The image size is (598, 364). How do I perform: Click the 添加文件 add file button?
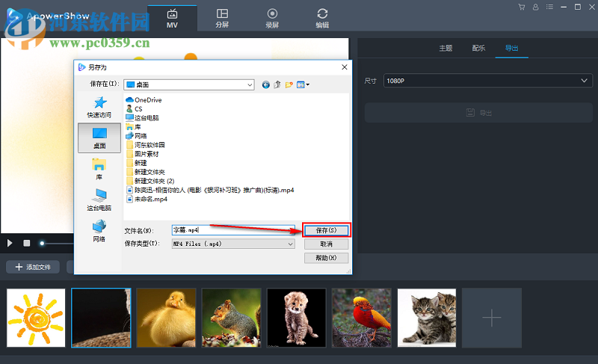33,267
